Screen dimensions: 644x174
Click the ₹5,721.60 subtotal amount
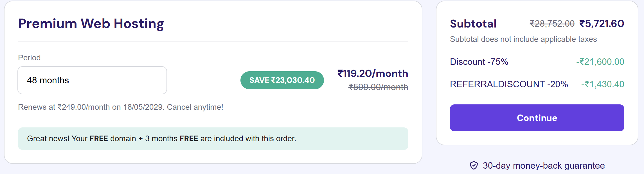[602, 24]
